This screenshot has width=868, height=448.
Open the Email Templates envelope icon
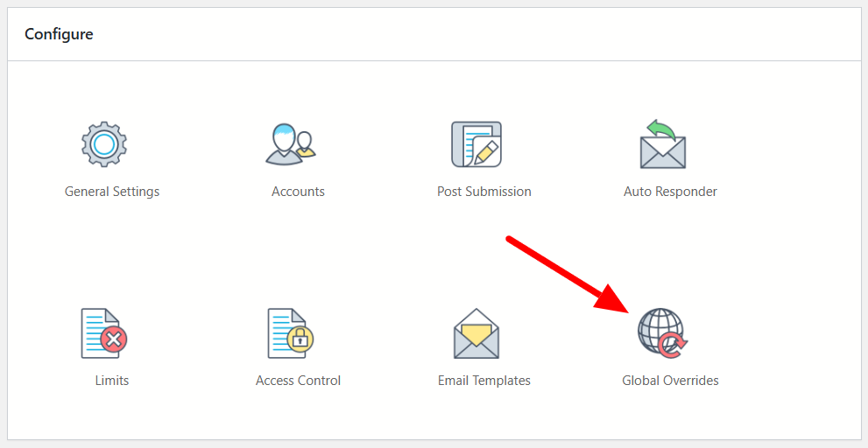[x=476, y=333]
